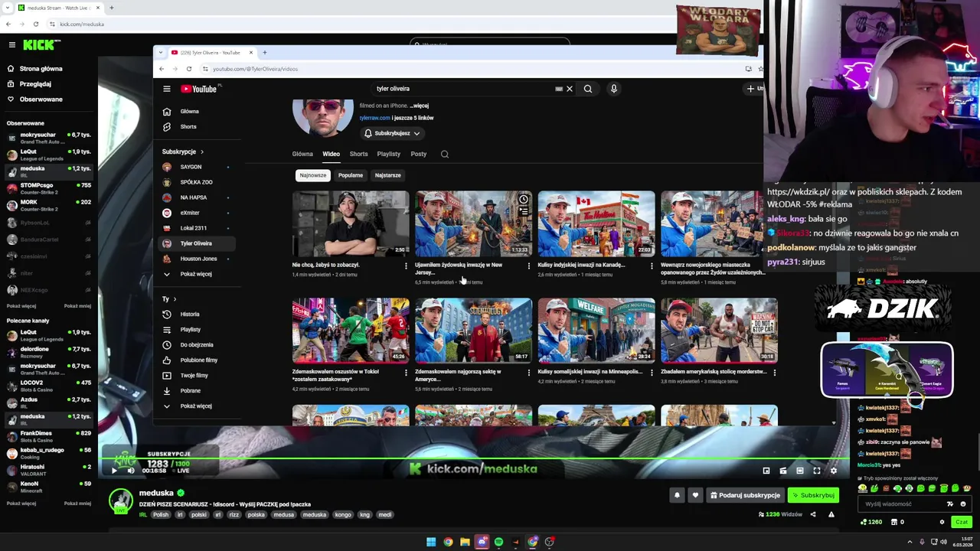The image size is (980, 551).
Task: Mute the Kick stream volume
Action: [130, 471]
